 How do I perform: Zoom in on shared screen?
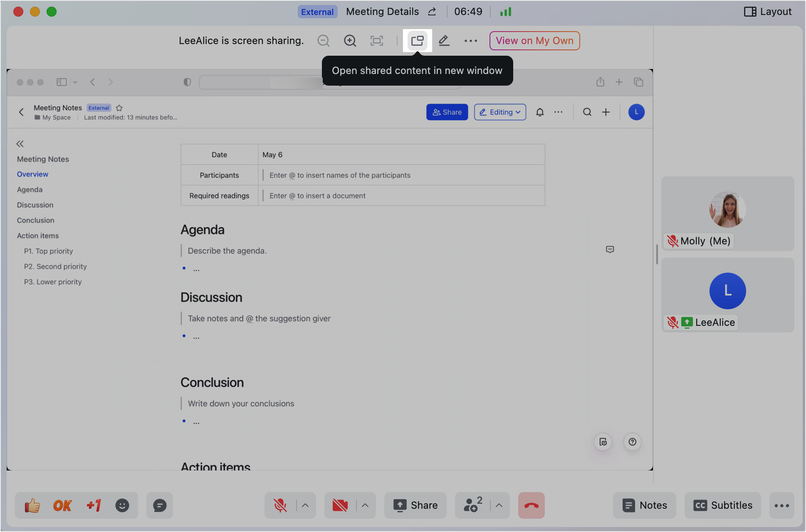pyautogui.click(x=350, y=41)
